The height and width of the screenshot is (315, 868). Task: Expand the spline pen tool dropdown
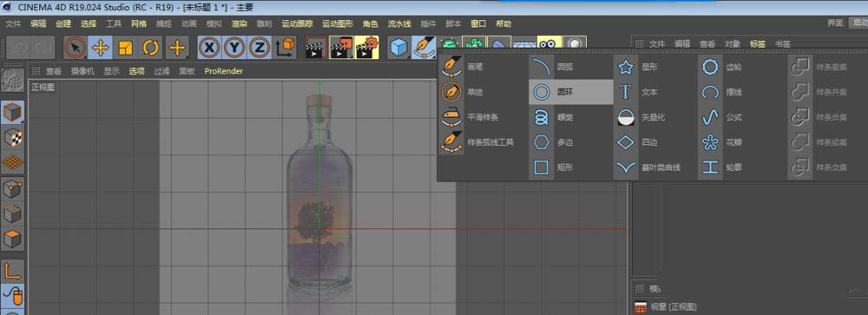pos(424,48)
